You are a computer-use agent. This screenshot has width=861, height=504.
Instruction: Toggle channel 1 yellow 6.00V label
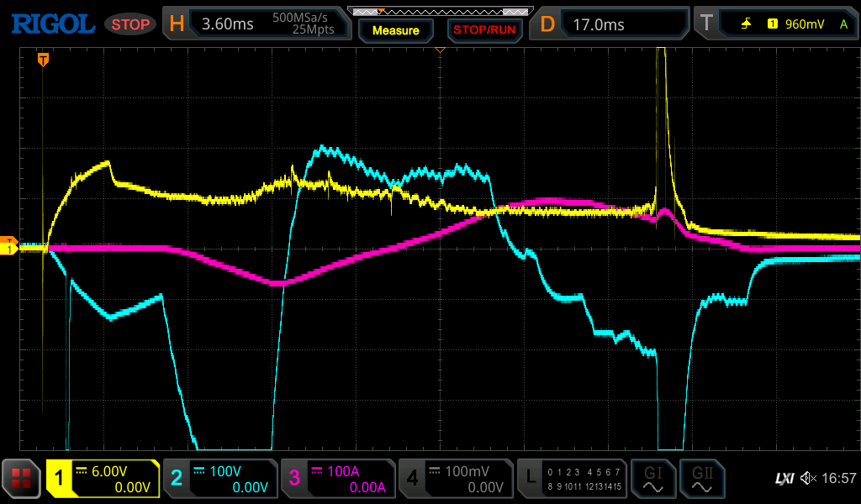(x=103, y=479)
